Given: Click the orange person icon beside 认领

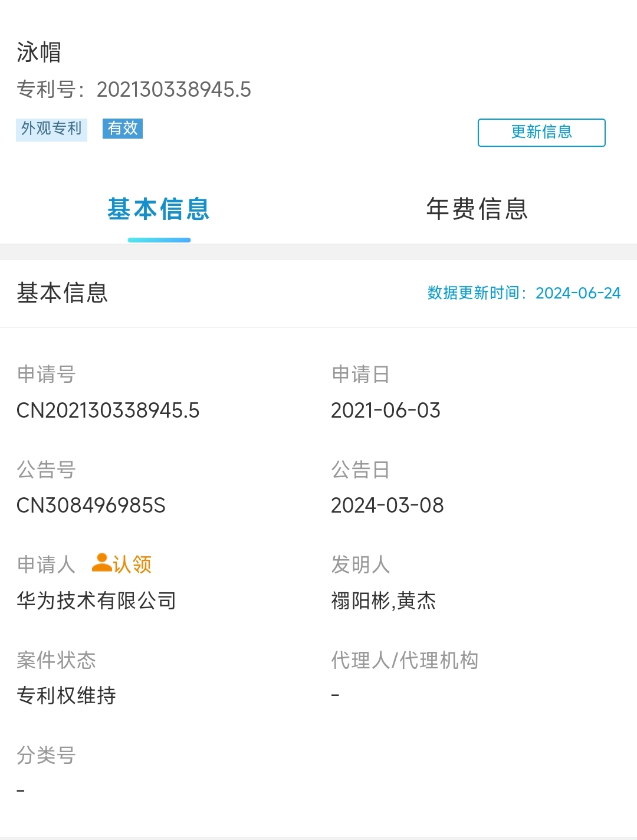Looking at the screenshot, I should click(x=101, y=563).
